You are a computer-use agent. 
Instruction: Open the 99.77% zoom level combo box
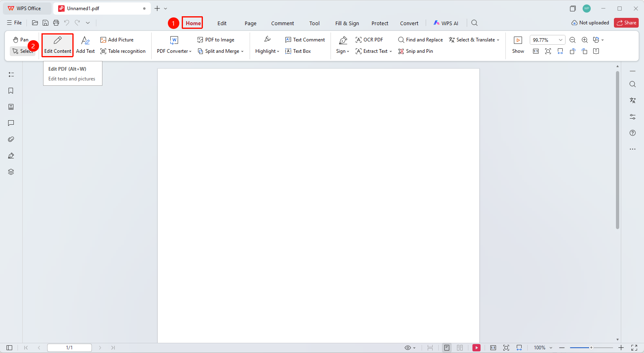pyautogui.click(x=547, y=40)
